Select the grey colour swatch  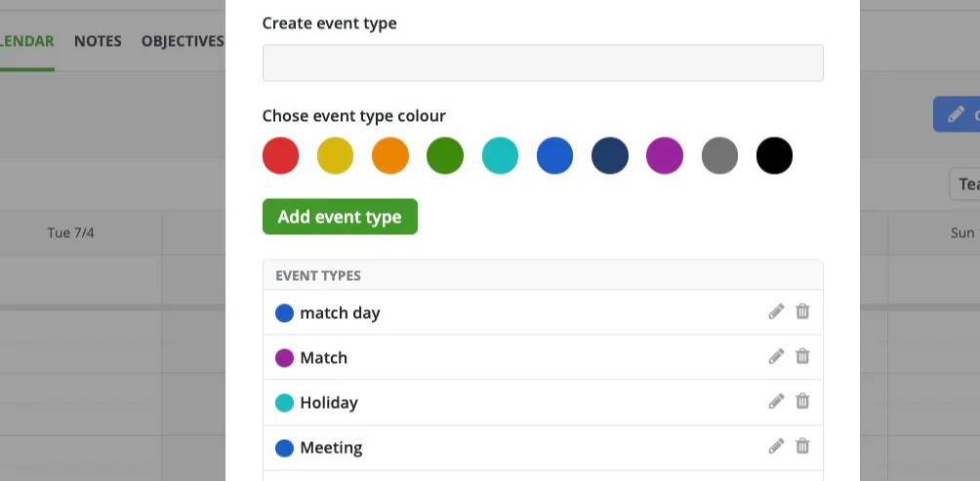point(719,155)
